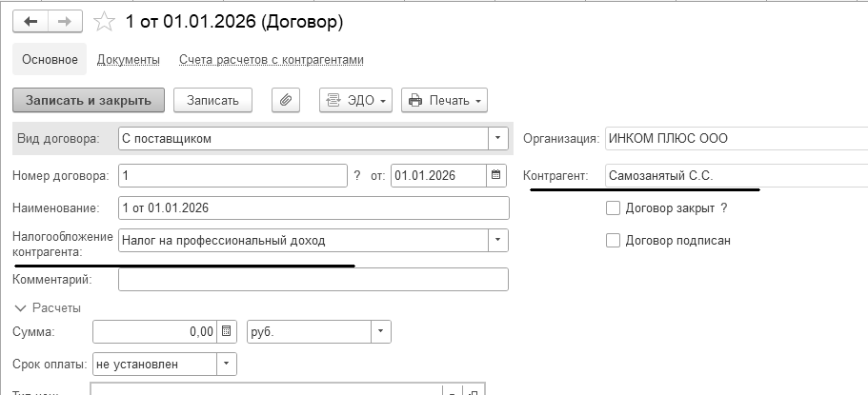Open the Печать menu button
Viewport: 868px width, 395px height.
click(x=444, y=100)
